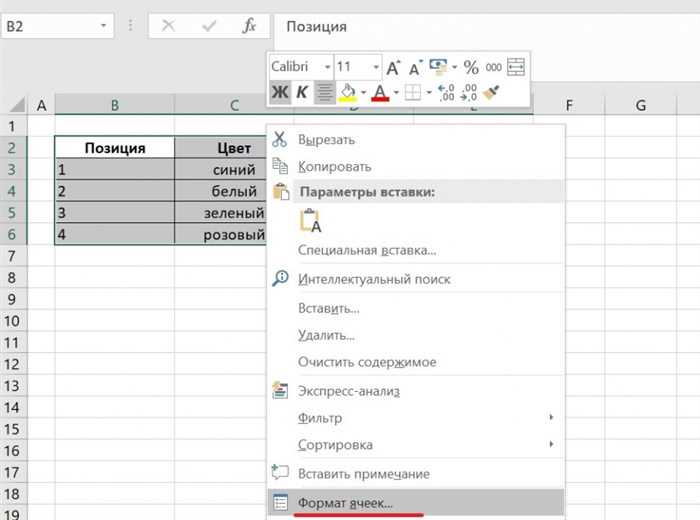Toggle center alignment in mini toolbar

(x=324, y=92)
